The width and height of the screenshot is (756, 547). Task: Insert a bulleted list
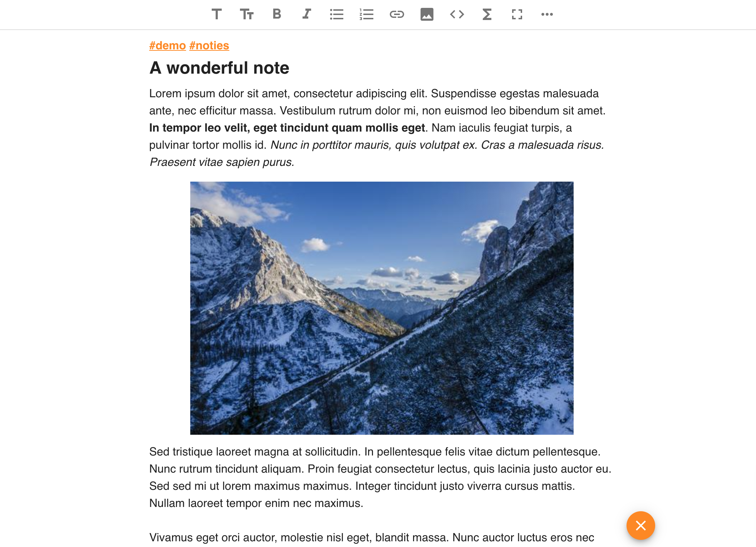pos(337,14)
